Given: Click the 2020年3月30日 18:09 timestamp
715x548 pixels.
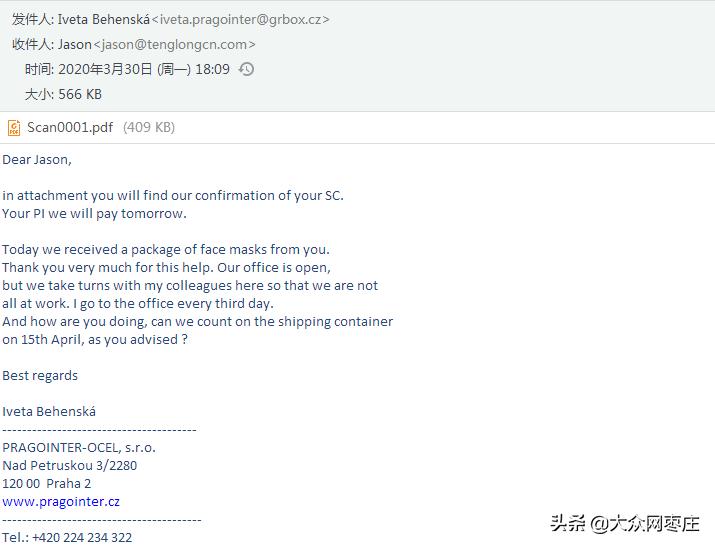Looking at the screenshot, I should [143, 69].
